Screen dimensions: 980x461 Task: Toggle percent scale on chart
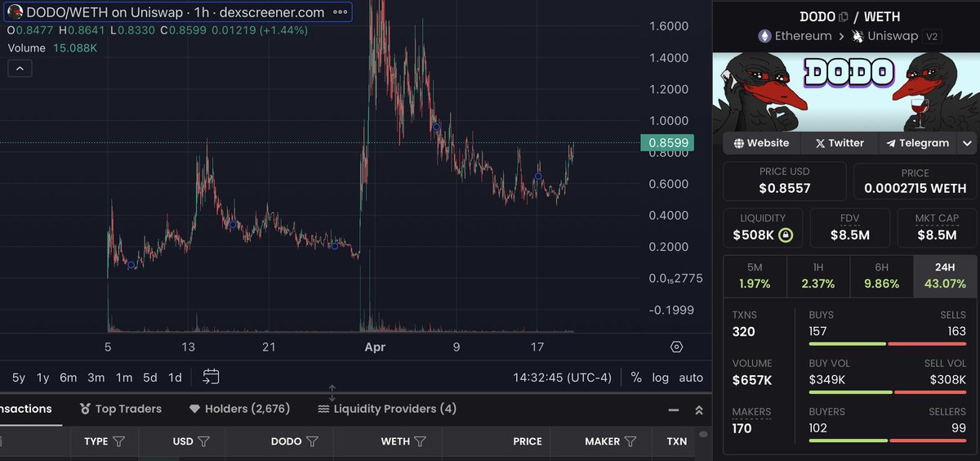click(636, 378)
